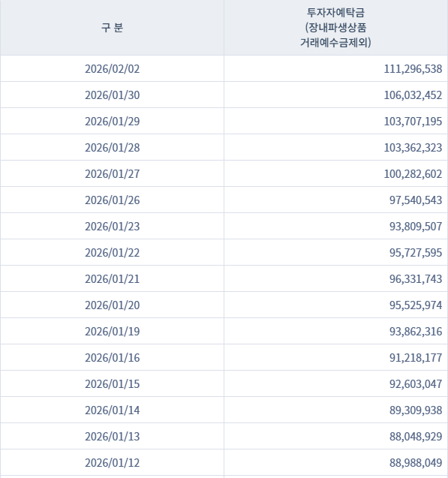Click the 2026/01/15 date cell

(x=112, y=383)
